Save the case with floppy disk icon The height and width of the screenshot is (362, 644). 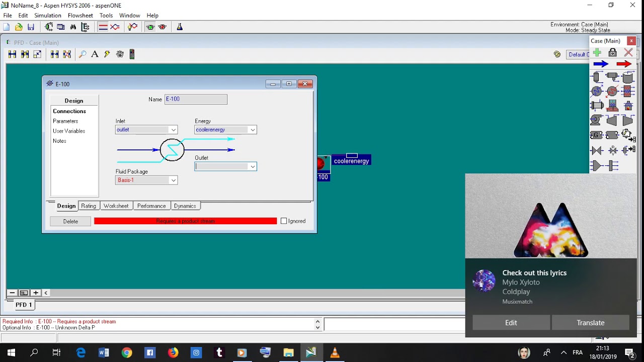pos(31,27)
